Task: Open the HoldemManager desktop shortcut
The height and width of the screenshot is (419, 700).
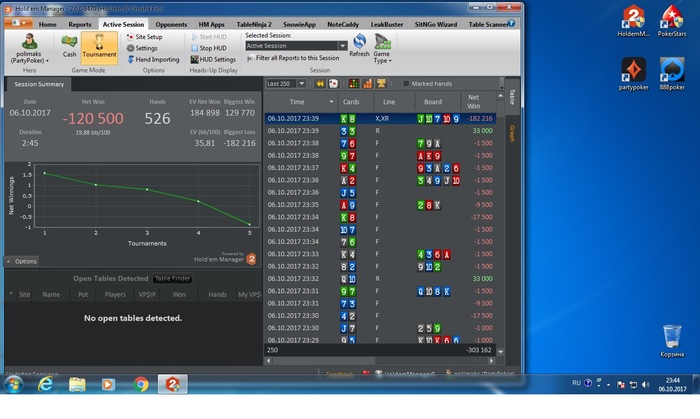Action: click(x=633, y=21)
